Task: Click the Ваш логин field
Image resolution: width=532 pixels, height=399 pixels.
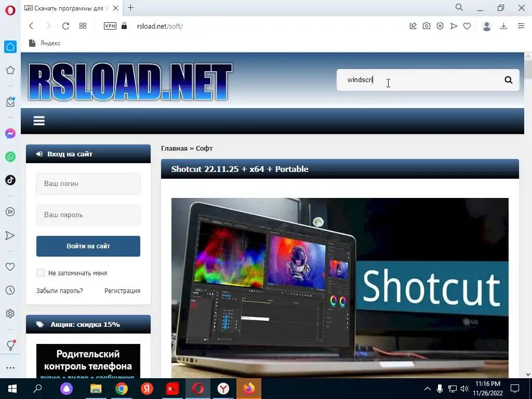Action: (88, 183)
